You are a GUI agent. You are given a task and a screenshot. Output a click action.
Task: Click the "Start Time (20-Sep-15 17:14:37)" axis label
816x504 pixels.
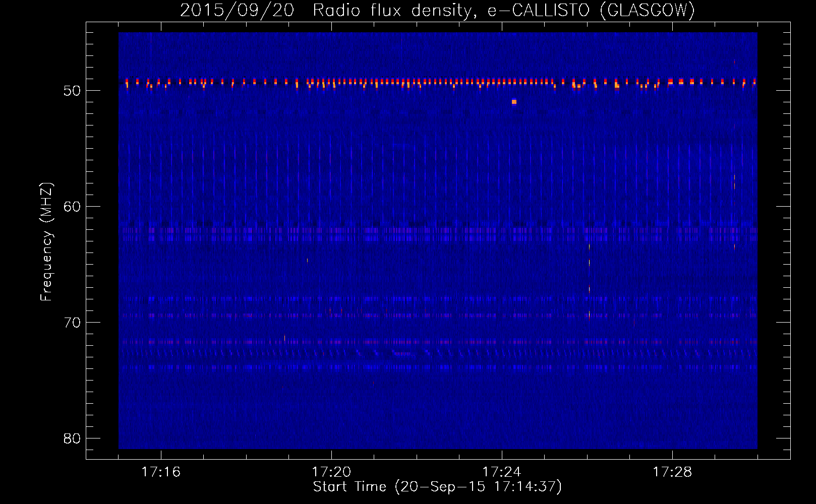437,487
